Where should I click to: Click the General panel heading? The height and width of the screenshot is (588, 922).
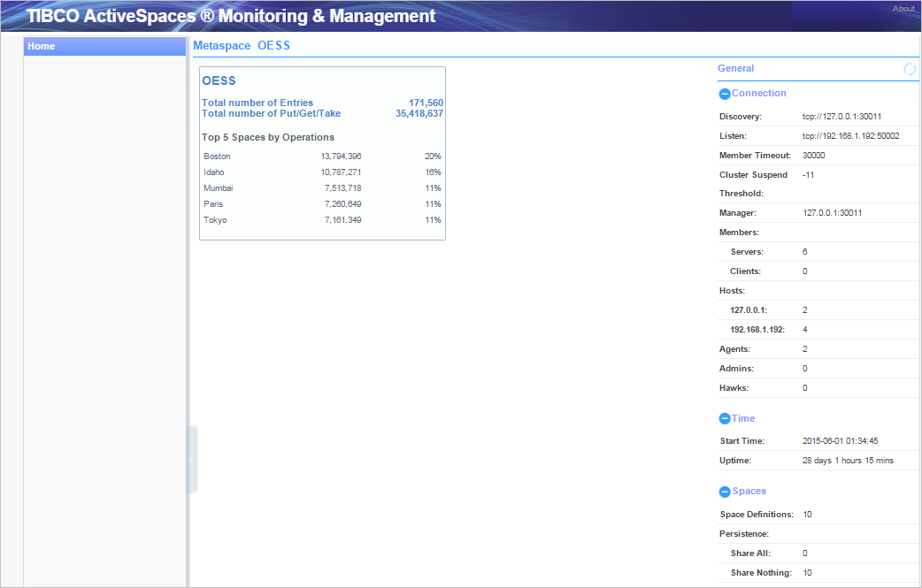point(735,68)
